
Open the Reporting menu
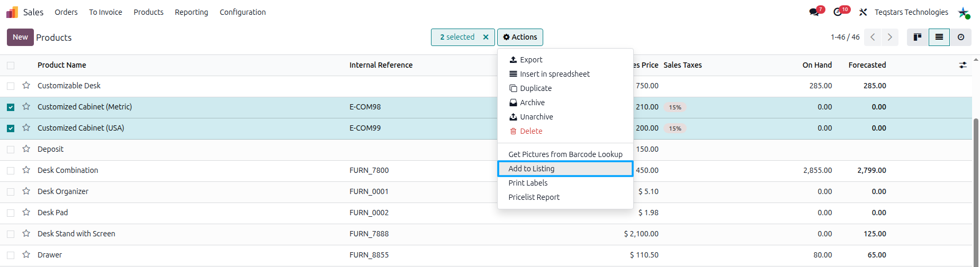tap(191, 12)
